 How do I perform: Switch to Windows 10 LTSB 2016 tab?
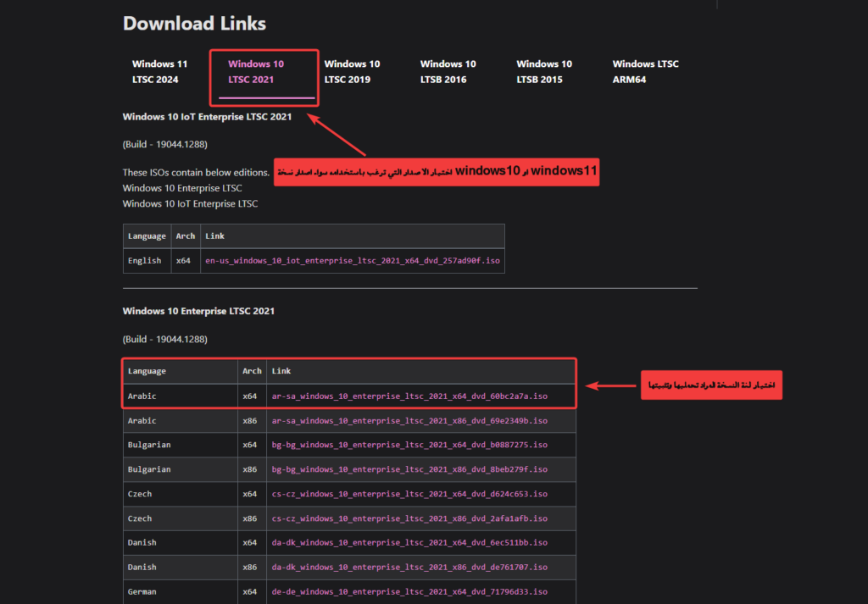click(448, 72)
